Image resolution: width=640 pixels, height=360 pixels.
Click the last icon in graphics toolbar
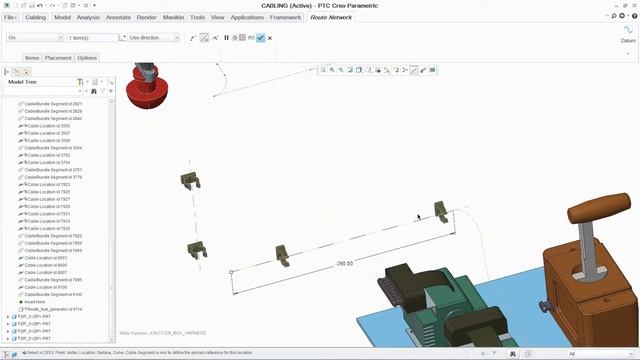tap(432, 70)
